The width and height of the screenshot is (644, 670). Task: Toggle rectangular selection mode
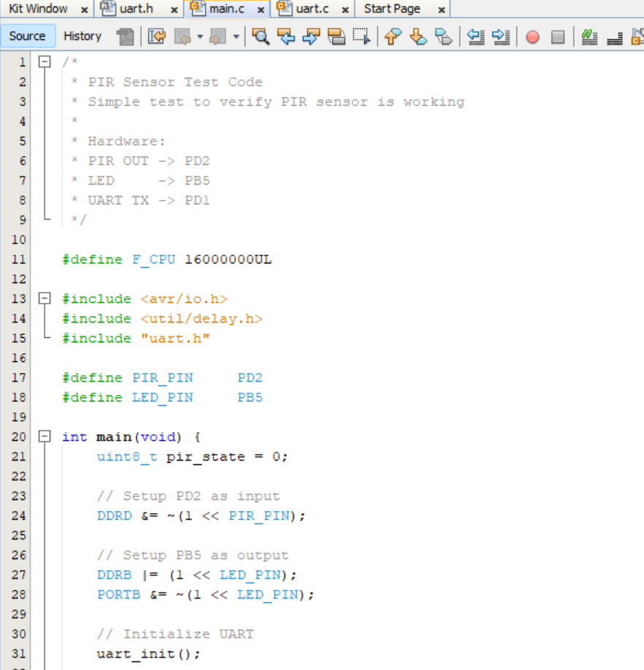coord(361,36)
